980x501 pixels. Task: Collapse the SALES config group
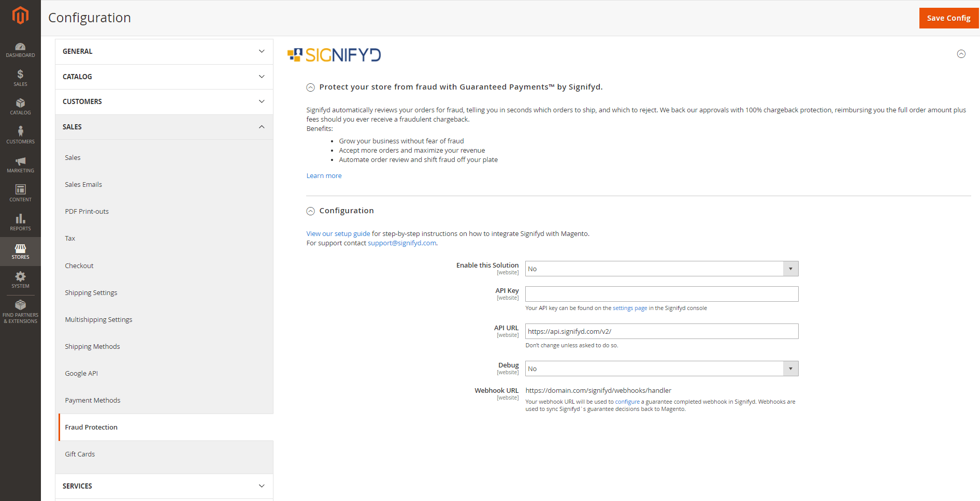[x=164, y=127]
